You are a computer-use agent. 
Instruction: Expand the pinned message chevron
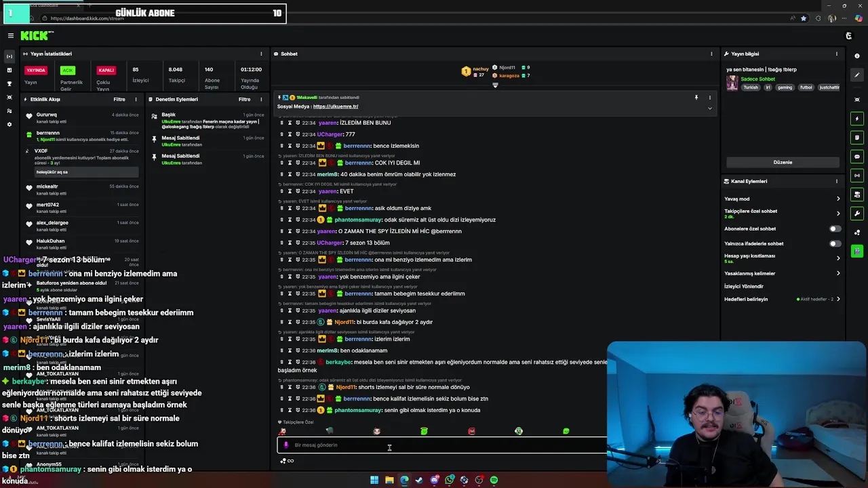pyautogui.click(x=709, y=108)
